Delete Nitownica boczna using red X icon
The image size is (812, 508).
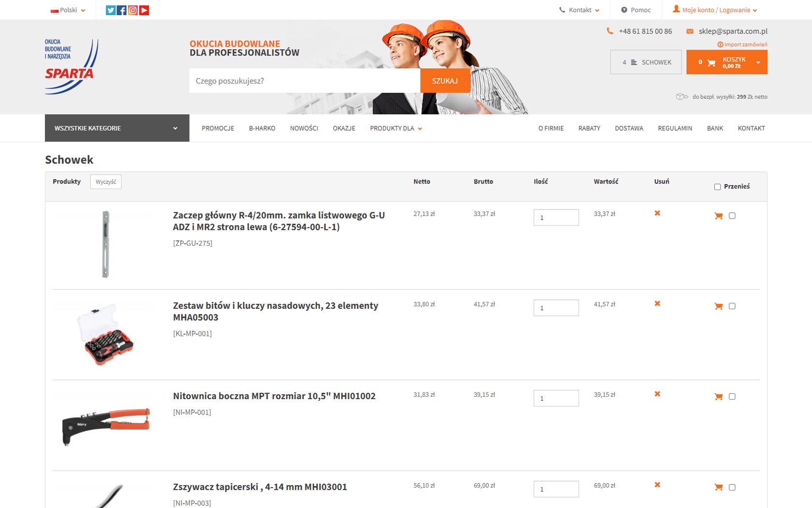click(x=657, y=394)
